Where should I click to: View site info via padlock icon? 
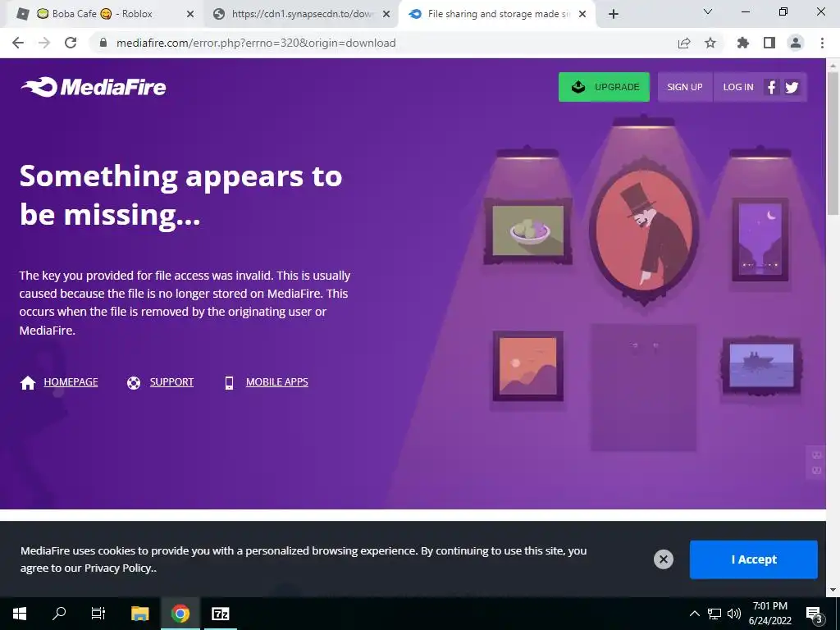[103, 43]
